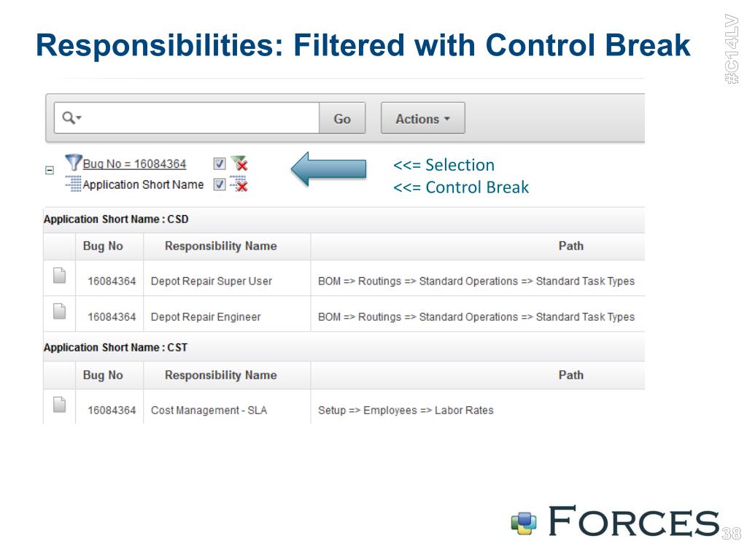Collapse the filter settings section
This screenshot has width=747, height=560.
pos(50,170)
